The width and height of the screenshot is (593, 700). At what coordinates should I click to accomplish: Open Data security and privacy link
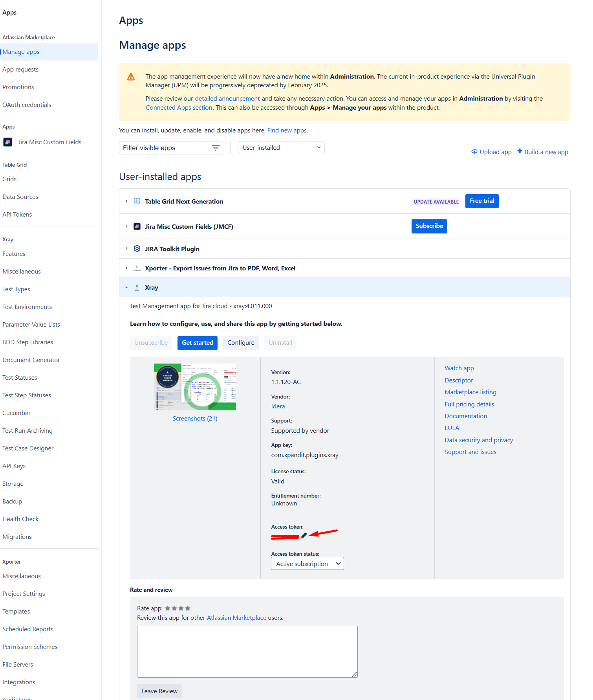(x=479, y=440)
